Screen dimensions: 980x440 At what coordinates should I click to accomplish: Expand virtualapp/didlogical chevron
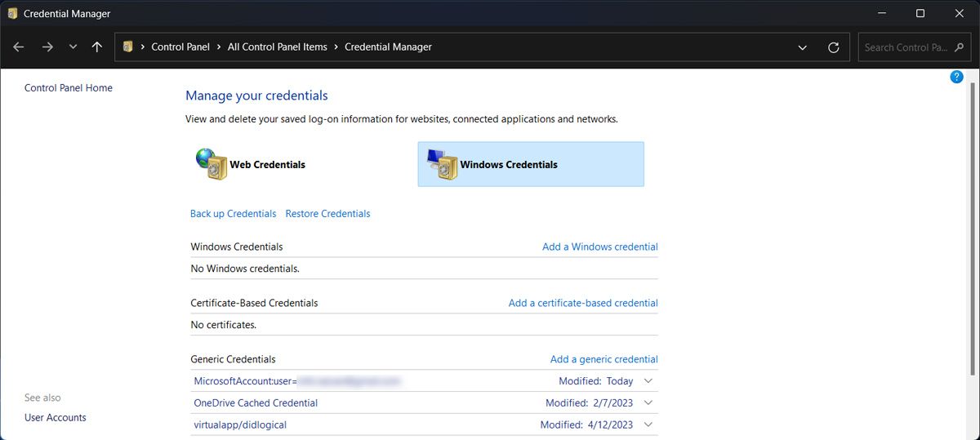(648, 424)
